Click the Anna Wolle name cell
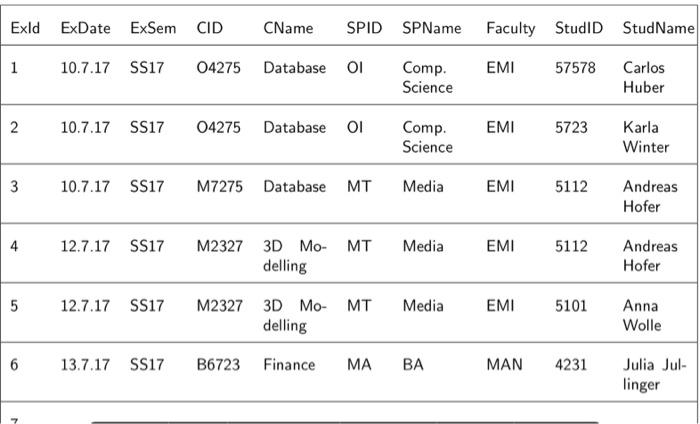The image size is (700, 424). (642, 315)
